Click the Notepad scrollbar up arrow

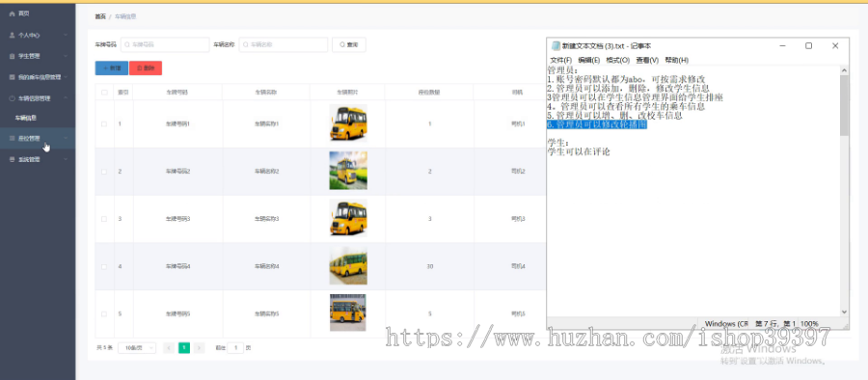(844, 70)
